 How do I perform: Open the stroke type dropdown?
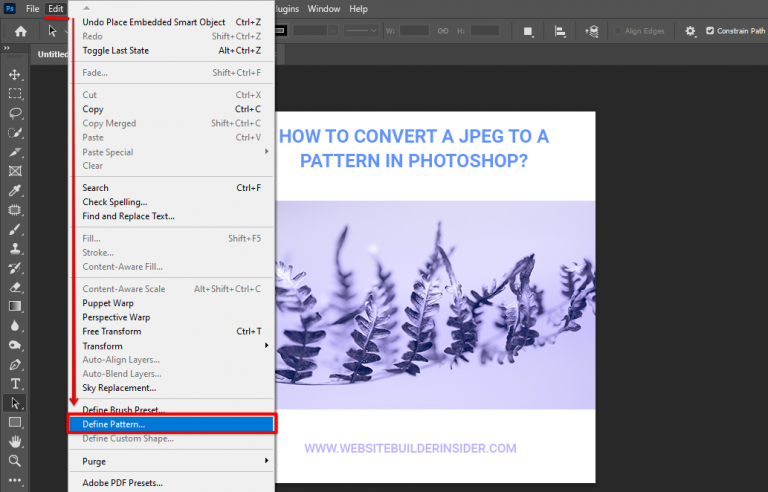coord(360,31)
